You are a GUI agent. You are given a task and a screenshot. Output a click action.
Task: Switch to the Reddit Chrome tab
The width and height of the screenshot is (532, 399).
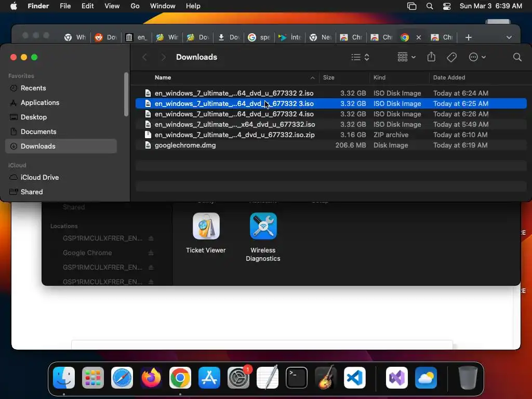(106, 37)
